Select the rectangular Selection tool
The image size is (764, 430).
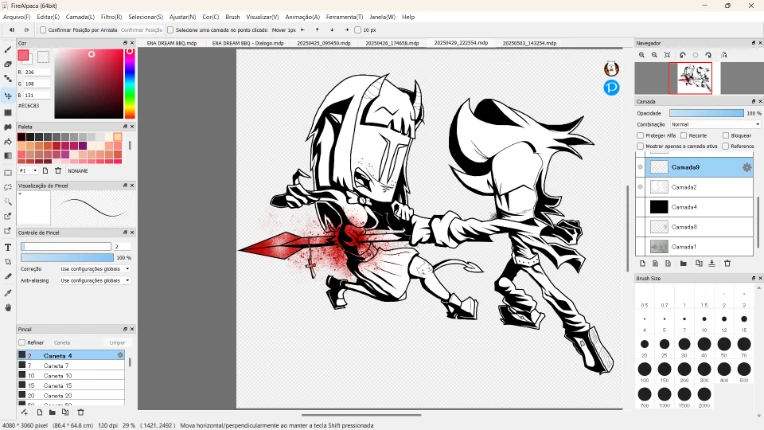pos(8,173)
